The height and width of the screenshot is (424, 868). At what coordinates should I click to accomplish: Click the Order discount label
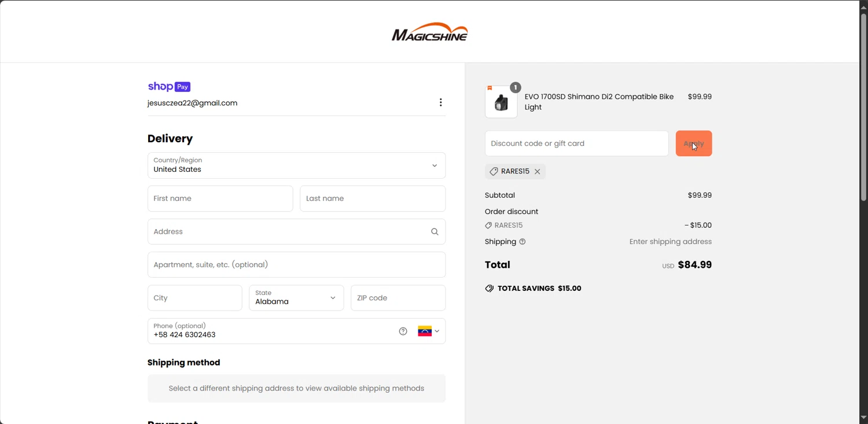click(512, 212)
